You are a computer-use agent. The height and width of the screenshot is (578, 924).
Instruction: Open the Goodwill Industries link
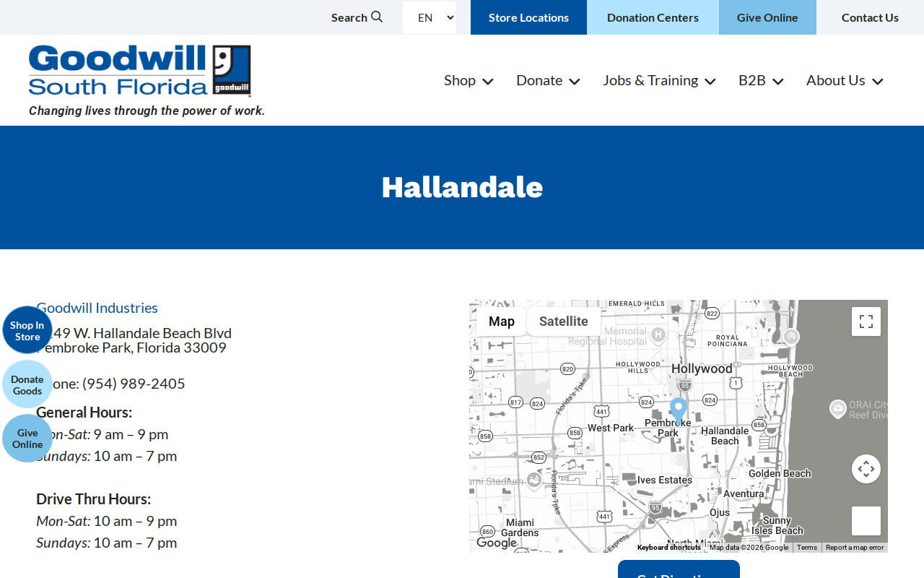tap(97, 308)
